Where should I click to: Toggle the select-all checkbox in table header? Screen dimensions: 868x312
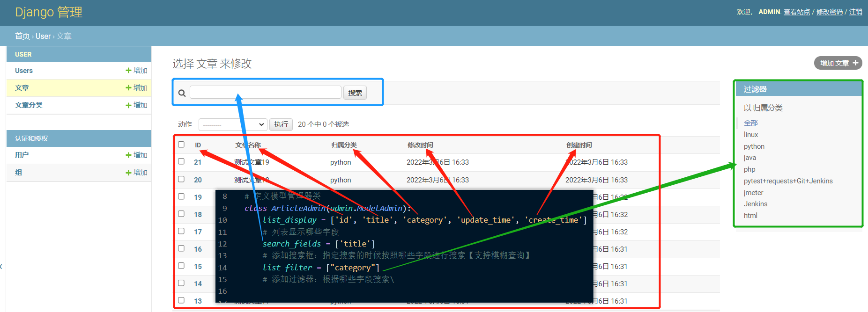[x=181, y=145]
